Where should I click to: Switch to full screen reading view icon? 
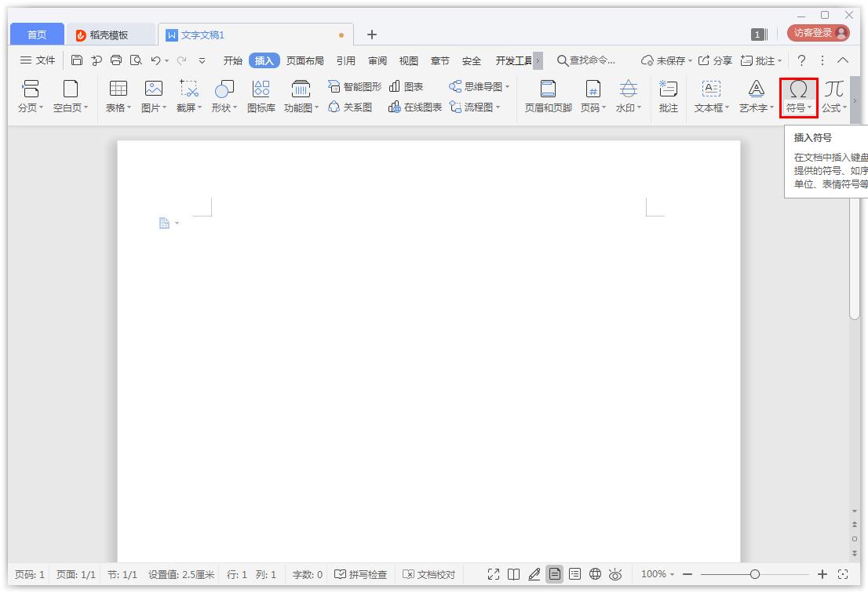coord(492,573)
